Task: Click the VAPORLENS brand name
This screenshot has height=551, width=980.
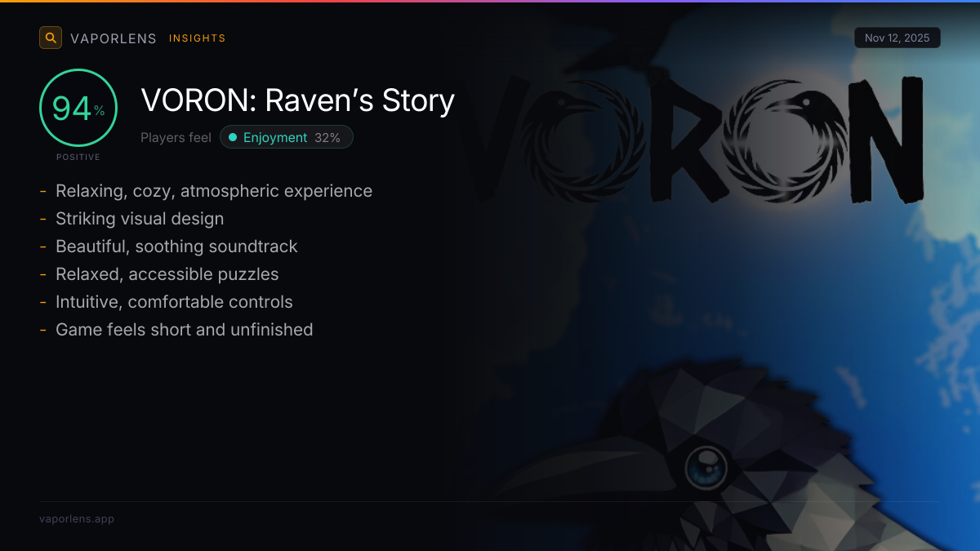Action: click(114, 38)
